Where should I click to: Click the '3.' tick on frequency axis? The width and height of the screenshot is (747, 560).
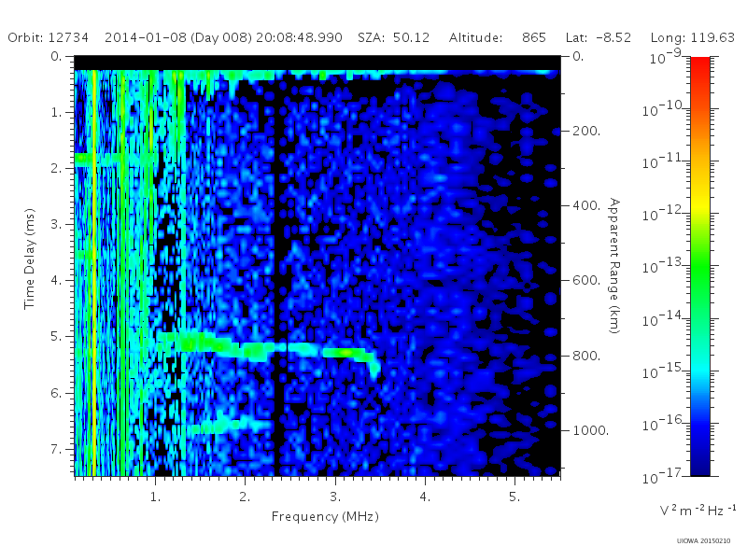(335, 497)
